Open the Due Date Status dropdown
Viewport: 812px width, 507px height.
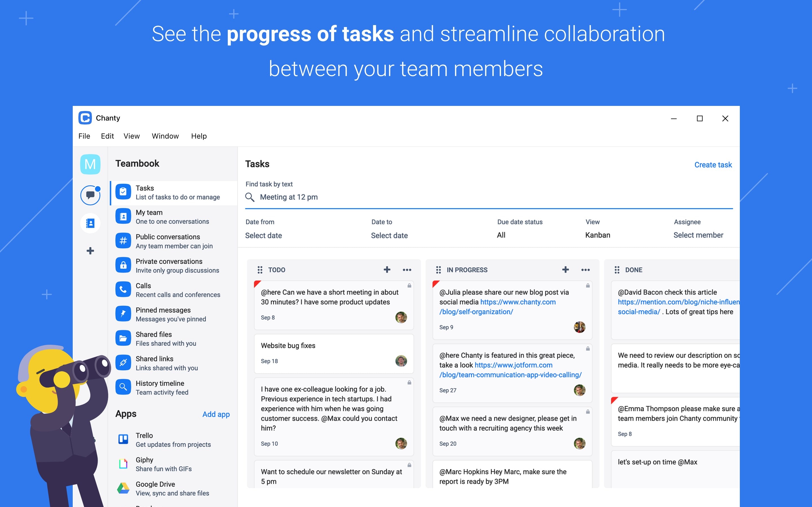click(501, 235)
